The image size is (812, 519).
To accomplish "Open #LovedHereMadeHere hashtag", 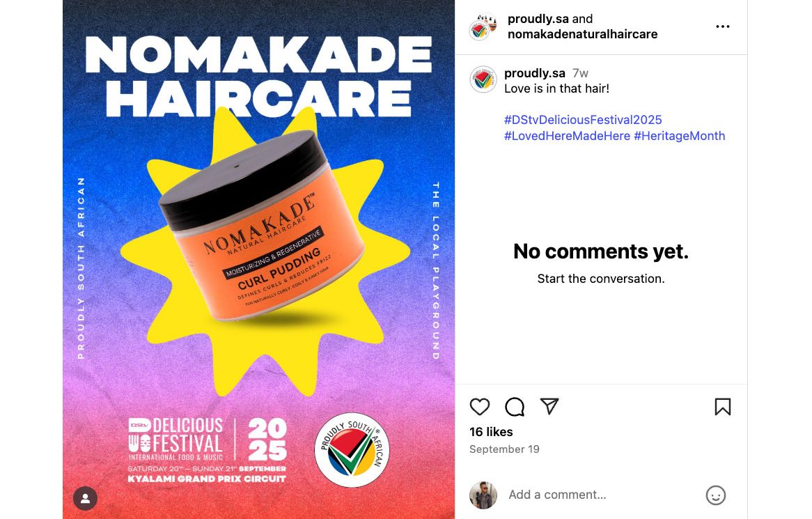I will click(567, 136).
